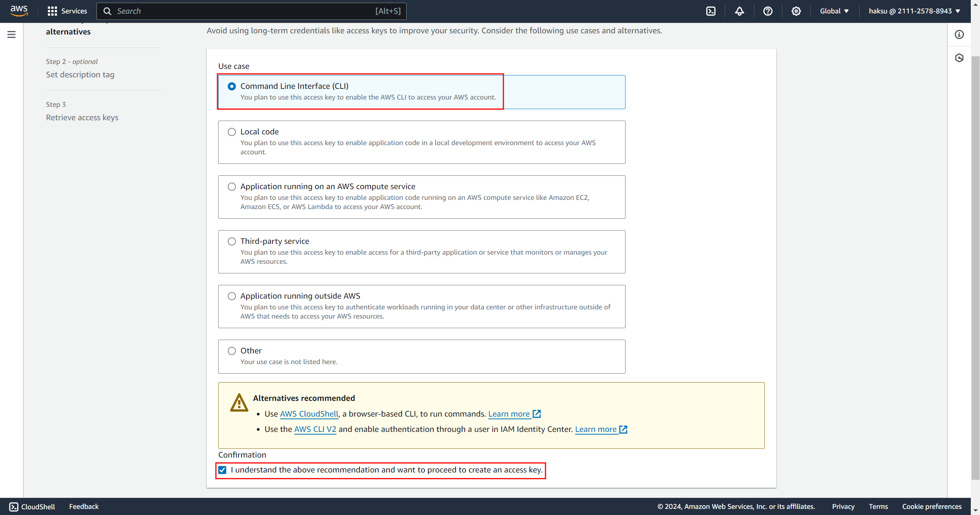
Task: Click in the top Search field
Action: (x=245, y=11)
